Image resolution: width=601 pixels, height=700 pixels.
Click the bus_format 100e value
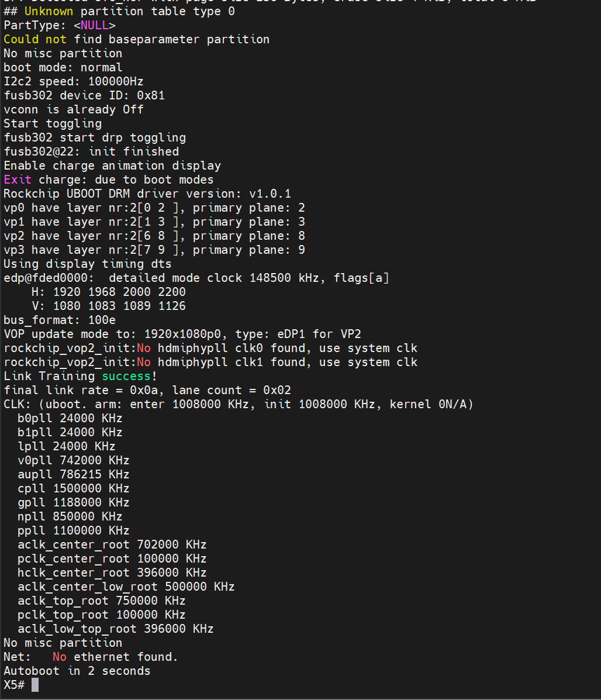(x=102, y=320)
